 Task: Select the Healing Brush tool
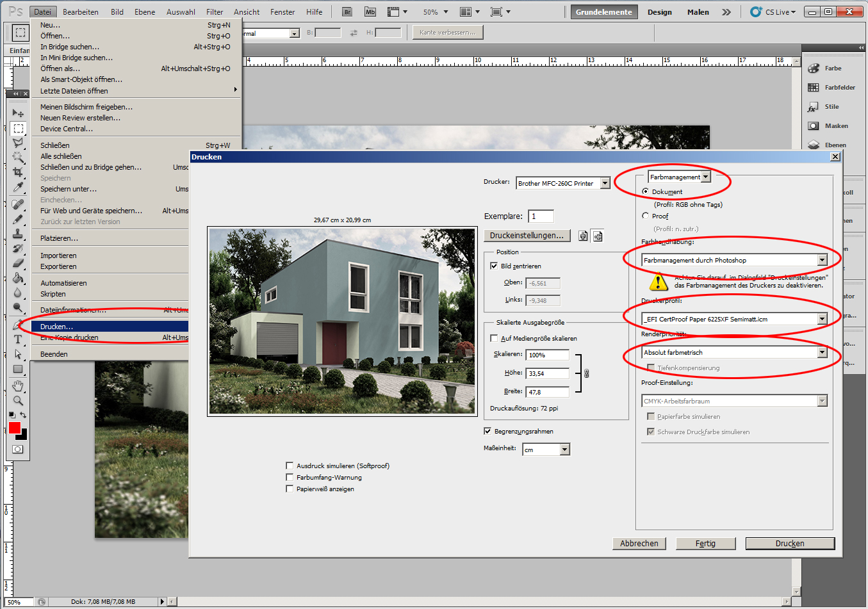pyautogui.click(x=18, y=204)
